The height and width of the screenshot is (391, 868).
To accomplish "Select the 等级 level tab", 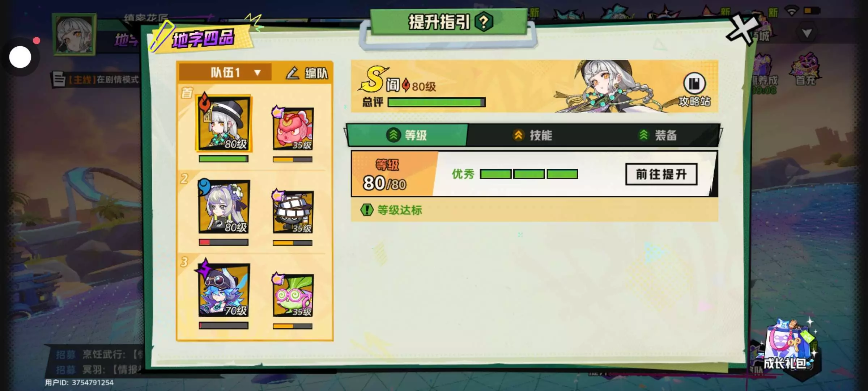I will pyautogui.click(x=407, y=135).
